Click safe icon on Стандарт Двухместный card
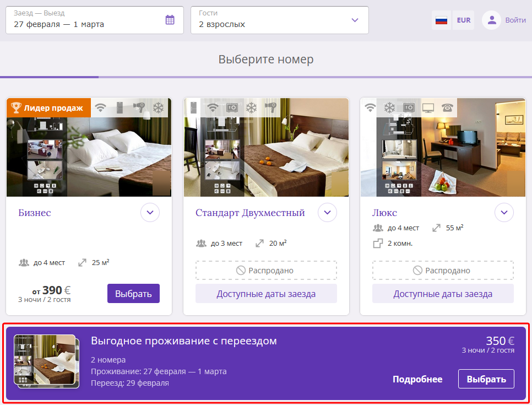The width and height of the screenshot is (532, 405). [x=232, y=107]
